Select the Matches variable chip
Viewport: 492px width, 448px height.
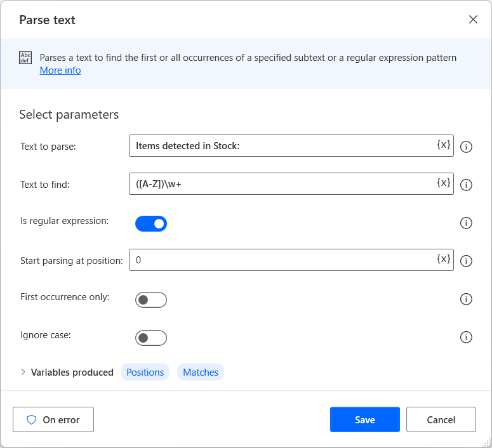pos(201,372)
